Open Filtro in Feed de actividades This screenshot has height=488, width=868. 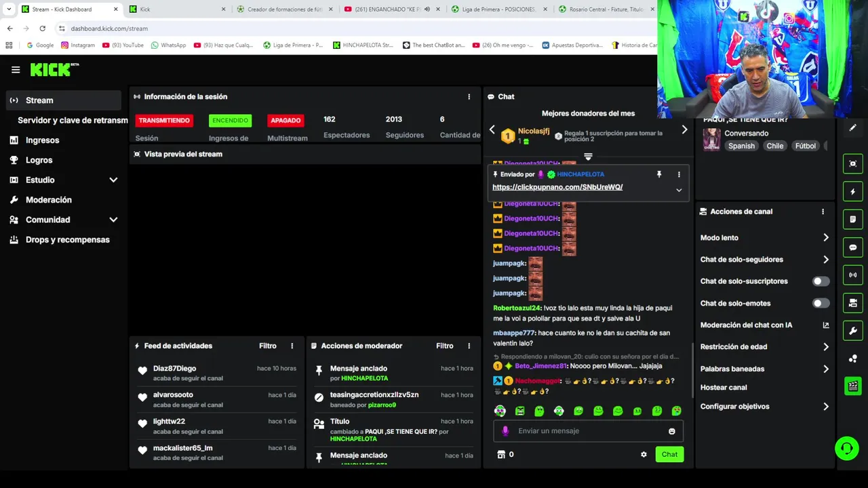[x=268, y=346]
